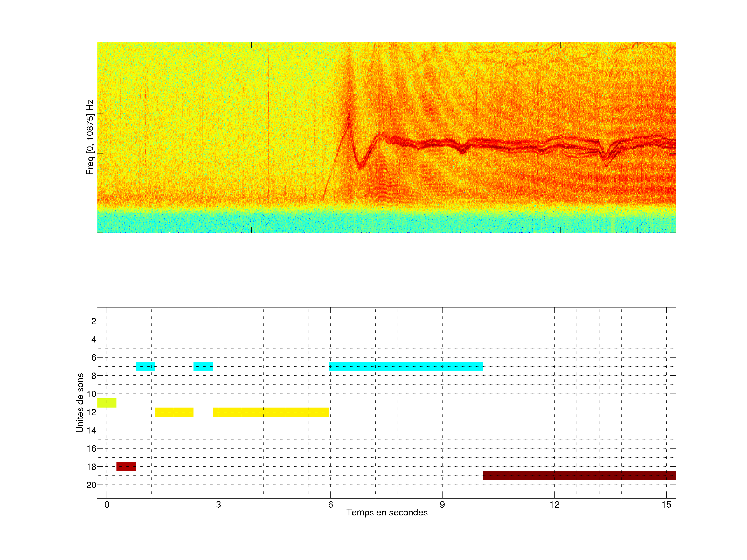The height and width of the screenshot is (560, 747).
Task: Click y-axis tick label 2
Action: click(94, 321)
